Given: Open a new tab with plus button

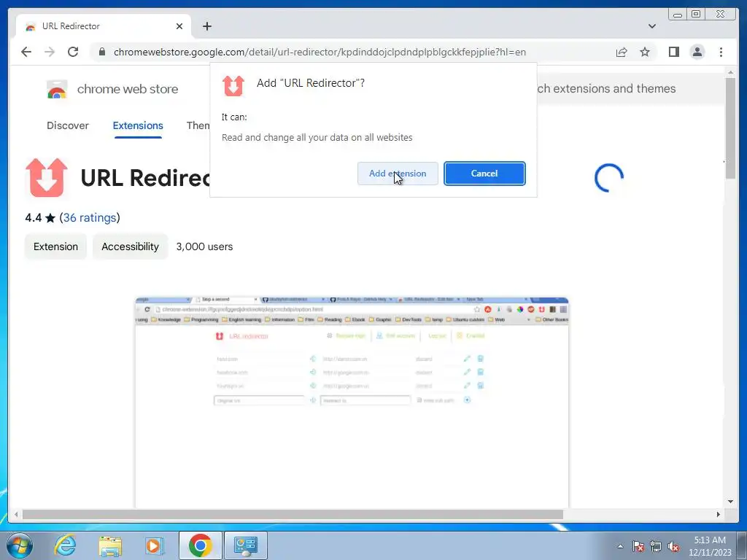Looking at the screenshot, I should pyautogui.click(x=206, y=26).
